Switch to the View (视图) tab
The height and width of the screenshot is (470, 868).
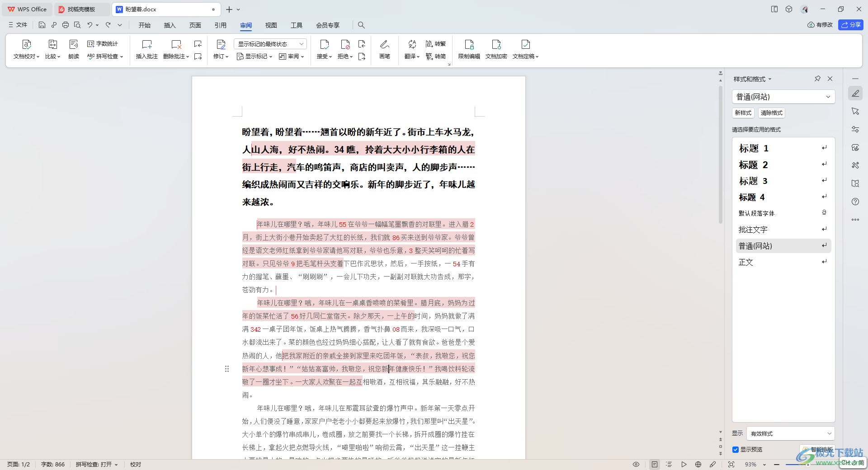tap(271, 25)
